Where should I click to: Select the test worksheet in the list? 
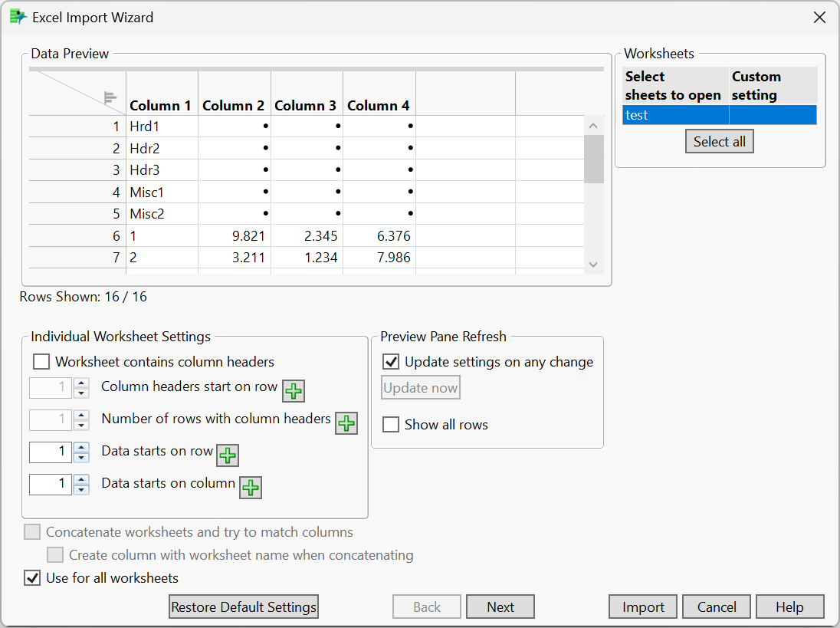(674, 115)
